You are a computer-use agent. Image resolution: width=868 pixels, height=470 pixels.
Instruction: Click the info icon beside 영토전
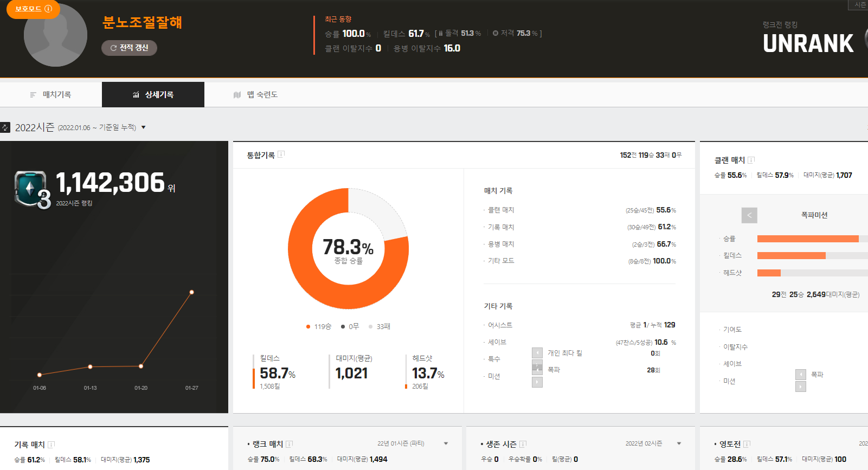pyautogui.click(x=747, y=444)
